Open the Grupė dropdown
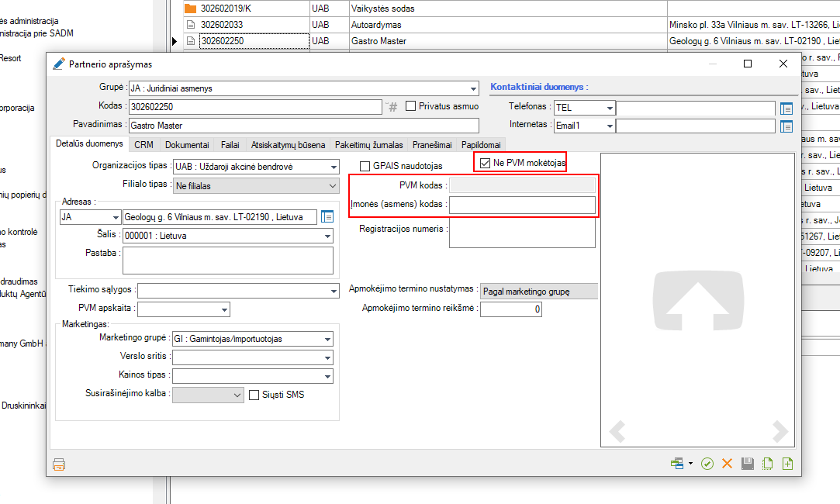The image size is (840, 504). (474, 89)
